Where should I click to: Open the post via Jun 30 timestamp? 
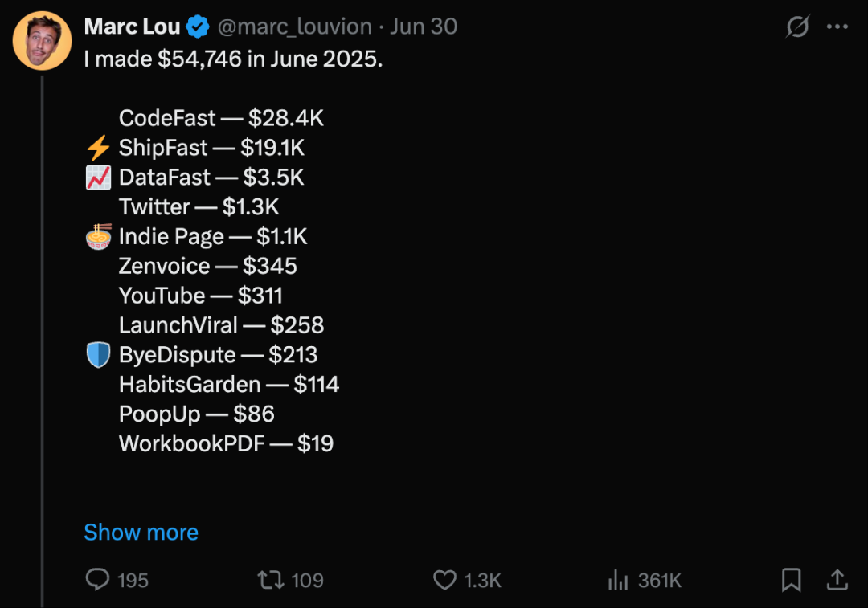[x=424, y=27]
